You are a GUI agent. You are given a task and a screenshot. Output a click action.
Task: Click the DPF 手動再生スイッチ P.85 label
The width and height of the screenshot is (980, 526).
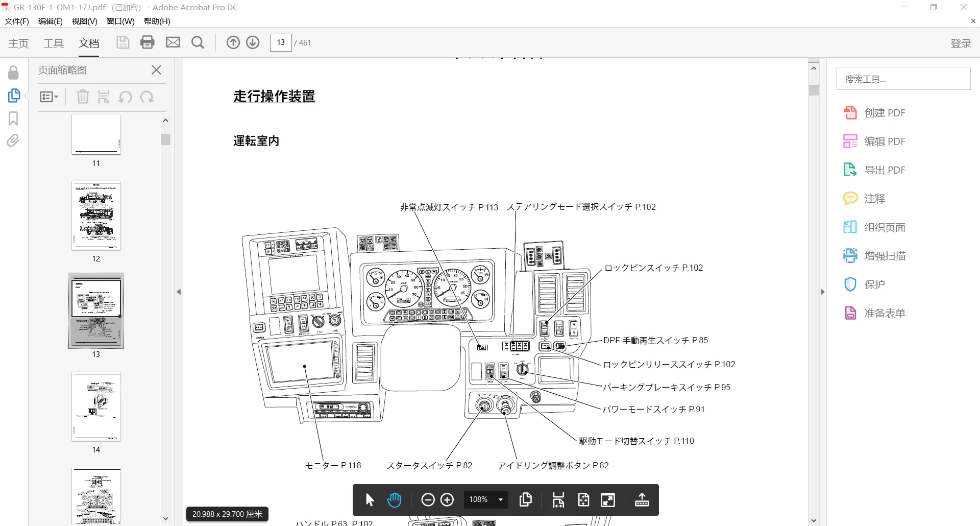[x=655, y=340]
